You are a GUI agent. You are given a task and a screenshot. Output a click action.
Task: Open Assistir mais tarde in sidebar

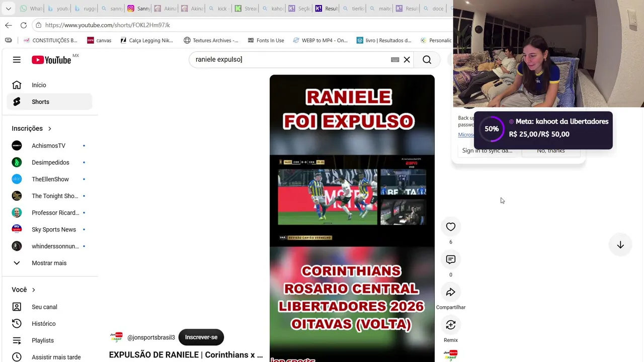(49, 357)
